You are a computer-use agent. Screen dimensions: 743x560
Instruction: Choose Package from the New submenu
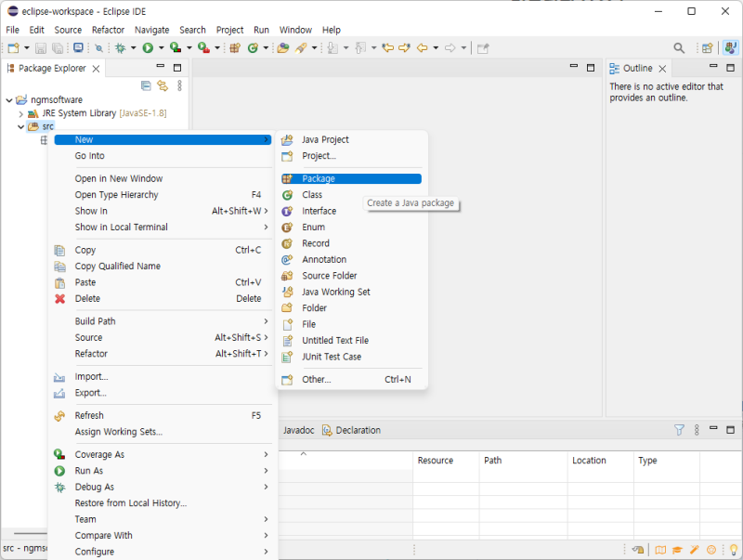(x=351, y=178)
